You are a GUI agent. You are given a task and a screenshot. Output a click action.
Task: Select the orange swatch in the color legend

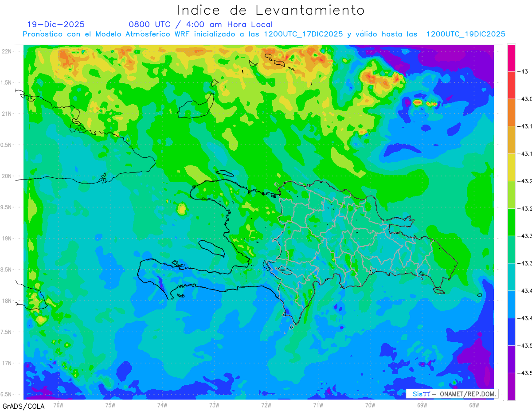[x=511, y=113]
